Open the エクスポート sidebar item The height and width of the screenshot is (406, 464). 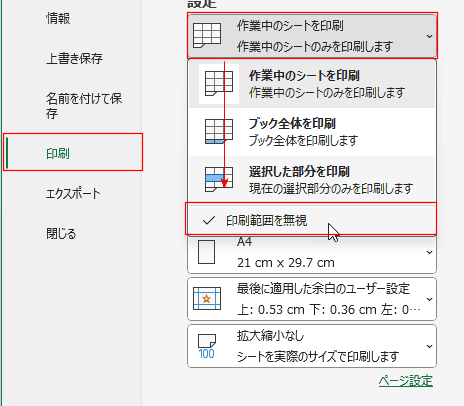73,194
